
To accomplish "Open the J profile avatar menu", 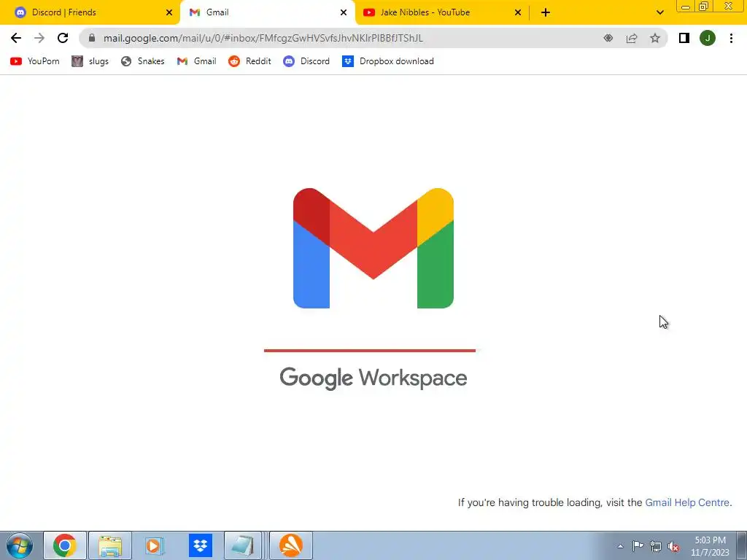I will (x=708, y=38).
